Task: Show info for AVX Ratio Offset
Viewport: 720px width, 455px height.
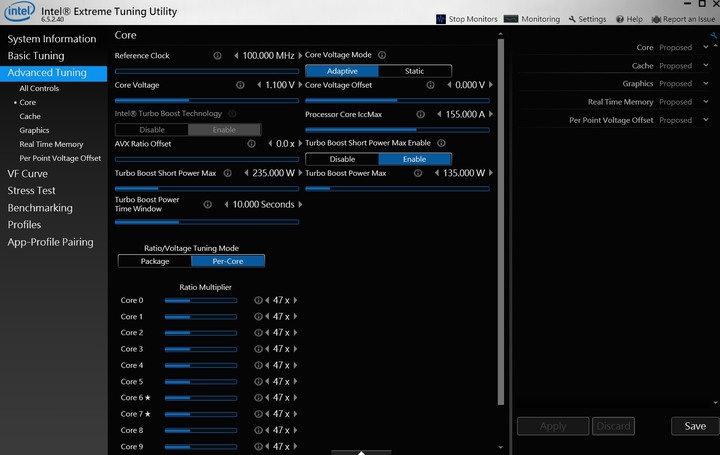Action: tap(252, 144)
